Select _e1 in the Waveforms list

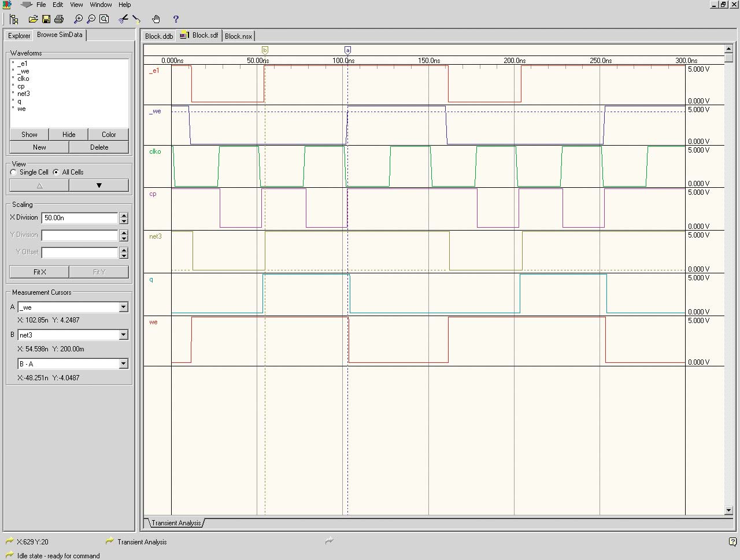click(x=22, y=64)
